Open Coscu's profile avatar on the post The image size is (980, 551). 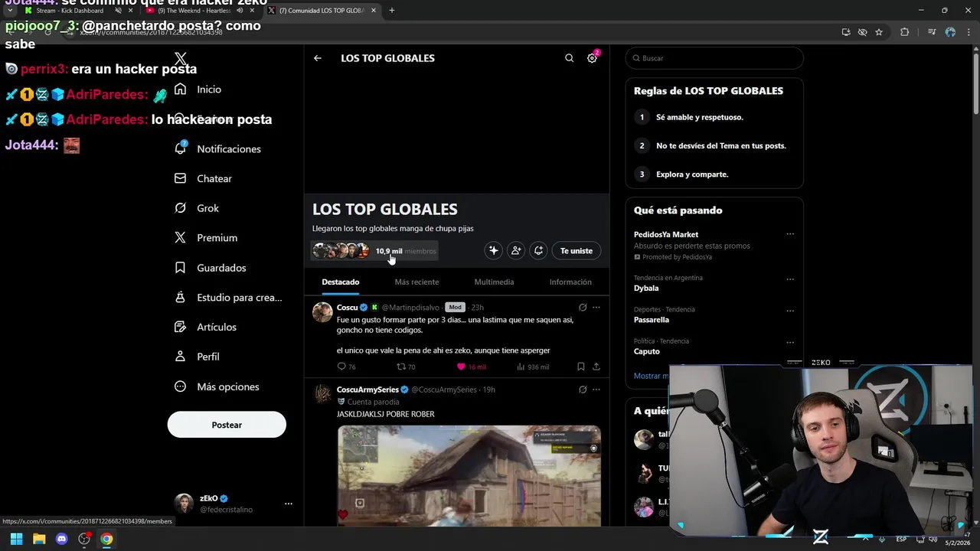(x=322, y=312)
